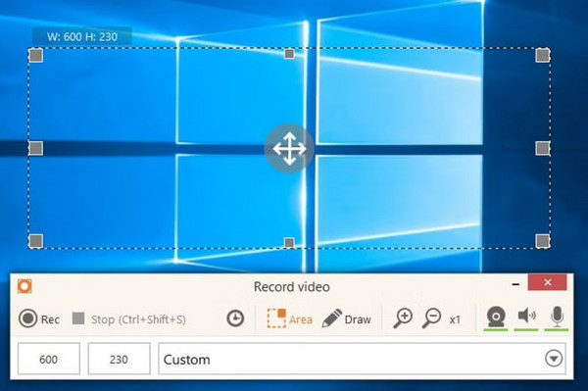The width and height of the screenshot is (588, 391).
Task: Click the bottom-right selection corner handle
Action: (543, 241)
